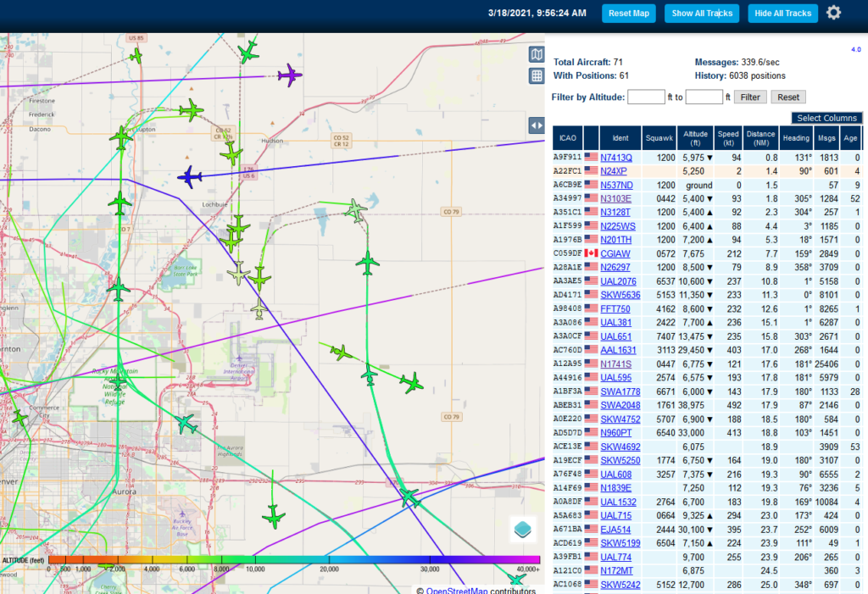The height and width of the screenshot is (594, 868).
Task: Open the SKW5242 ident link
Action: click(620, 585)
